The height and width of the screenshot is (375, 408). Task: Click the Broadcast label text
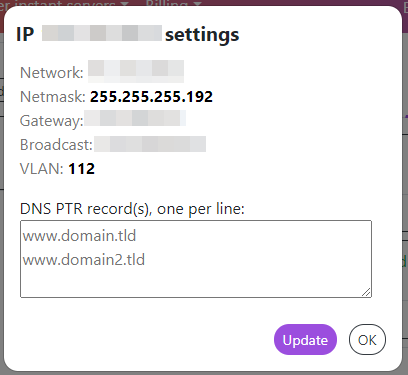coord(56,145)
